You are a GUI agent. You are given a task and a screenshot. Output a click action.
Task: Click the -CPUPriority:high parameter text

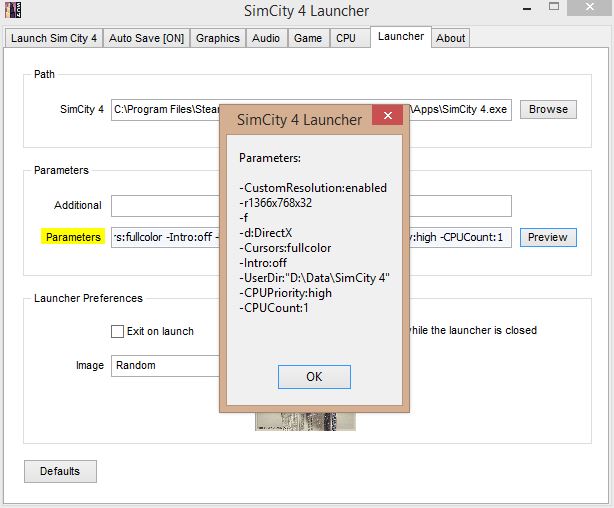coord(285,293)
